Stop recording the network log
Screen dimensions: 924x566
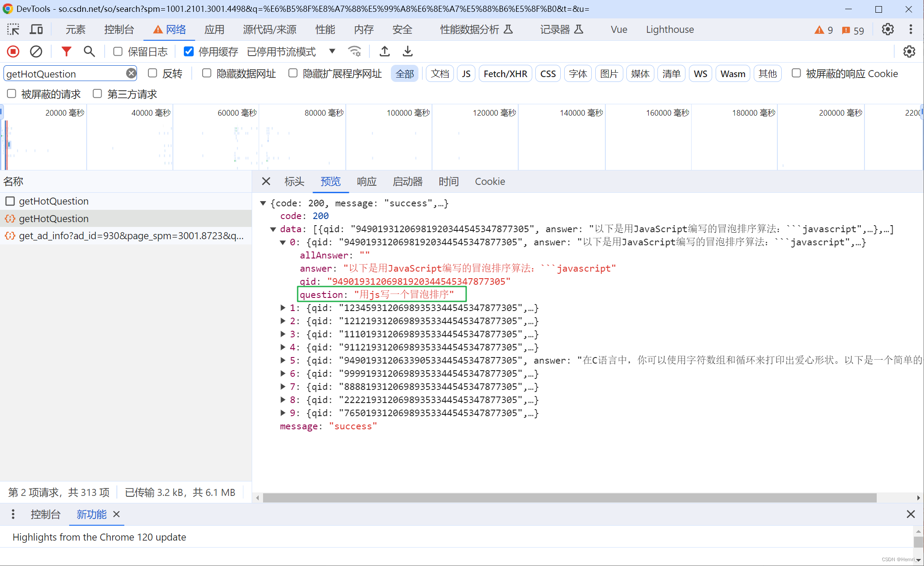click(x=13, y=52)
